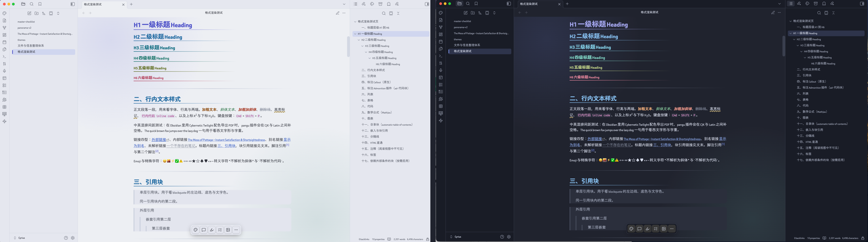Collapse '格式渲染测试页' root in light window outline
This screenshot has width=868, height=242.
click(355, 22)
